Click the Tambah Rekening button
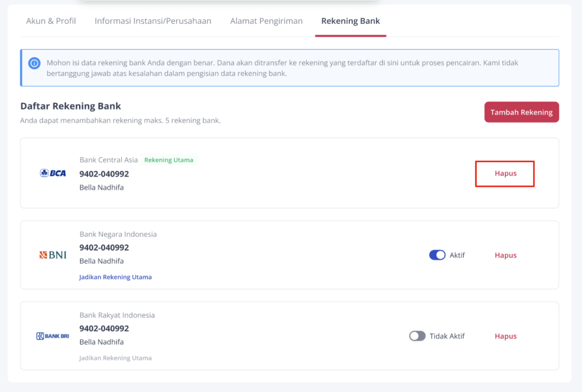 pos(522,112)
